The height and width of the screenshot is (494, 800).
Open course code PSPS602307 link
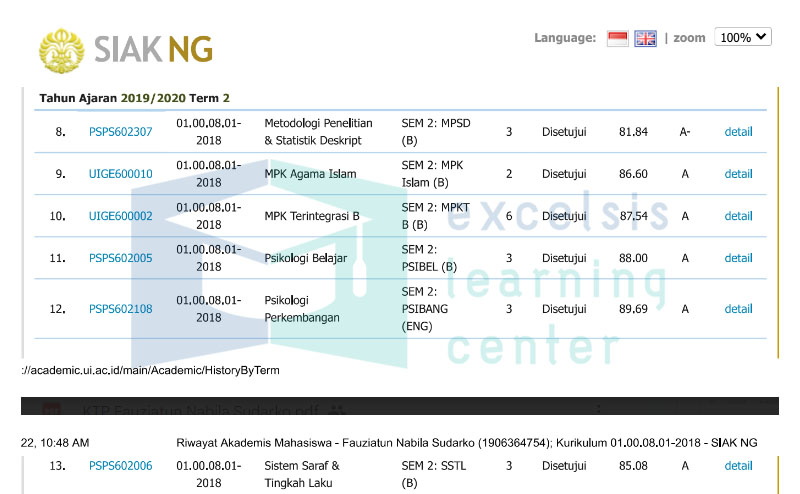120,132
